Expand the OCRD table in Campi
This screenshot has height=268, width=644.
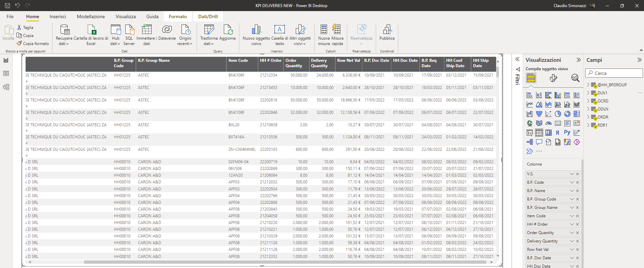pos(588,101)
